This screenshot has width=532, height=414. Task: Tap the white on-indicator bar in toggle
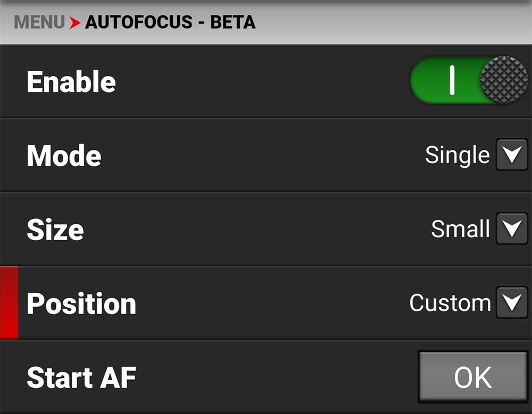pyautogui.click(x=452, y=81)
